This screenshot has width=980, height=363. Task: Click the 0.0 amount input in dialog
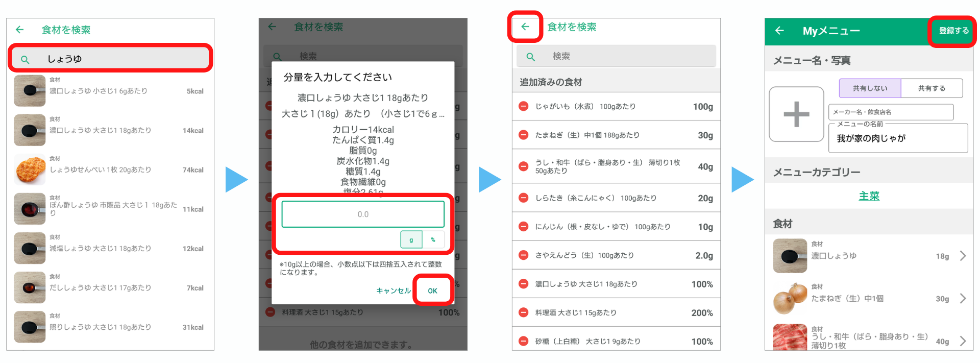(x=363, y=214)
